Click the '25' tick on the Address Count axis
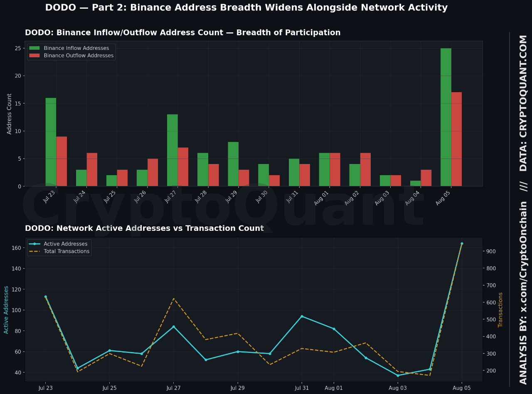The image size is (532, 394). 17,49
